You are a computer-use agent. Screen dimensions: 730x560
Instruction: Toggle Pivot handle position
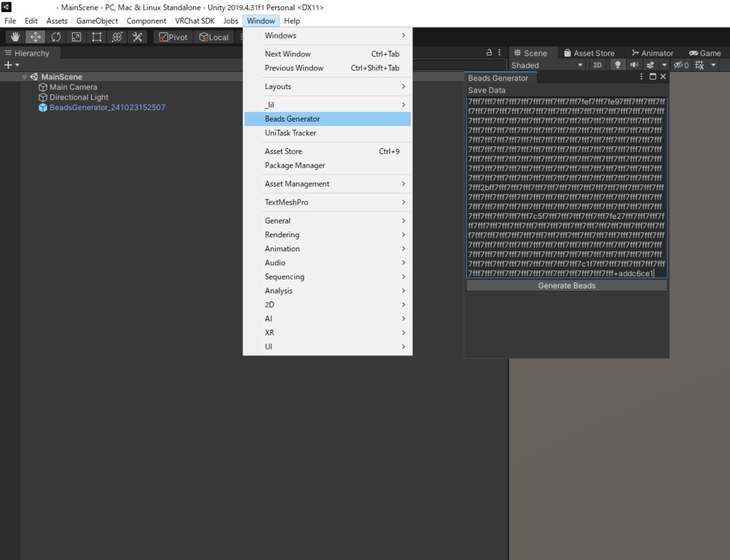click(173, 37)
